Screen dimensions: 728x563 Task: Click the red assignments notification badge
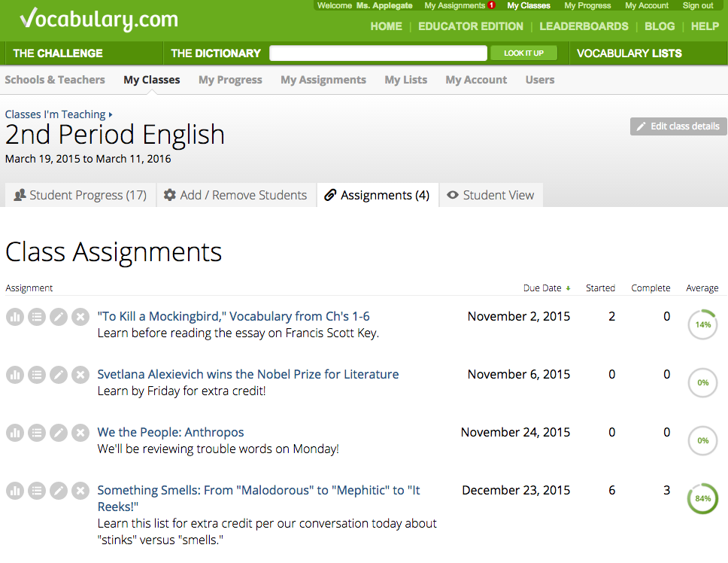coord(491,6)
